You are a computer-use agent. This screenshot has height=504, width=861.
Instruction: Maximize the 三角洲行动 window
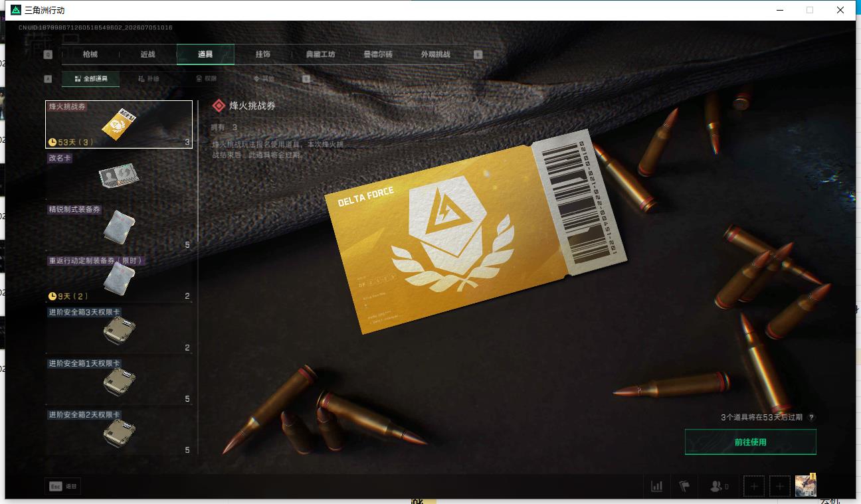point(810,10)
